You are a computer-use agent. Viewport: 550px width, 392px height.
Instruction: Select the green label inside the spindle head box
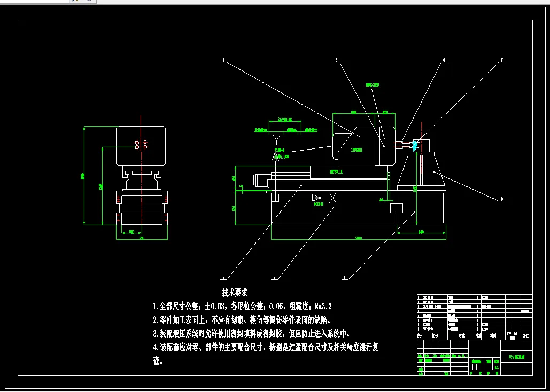click(x=357, y=150)
